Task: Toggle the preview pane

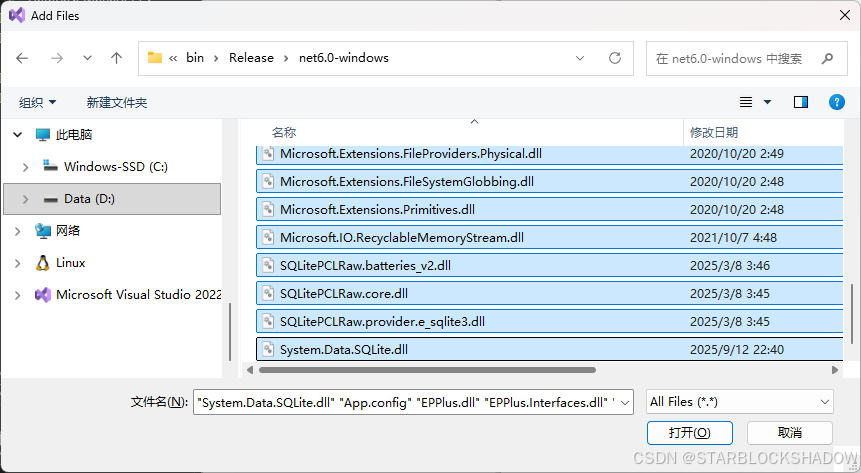Action: [801, 102]
